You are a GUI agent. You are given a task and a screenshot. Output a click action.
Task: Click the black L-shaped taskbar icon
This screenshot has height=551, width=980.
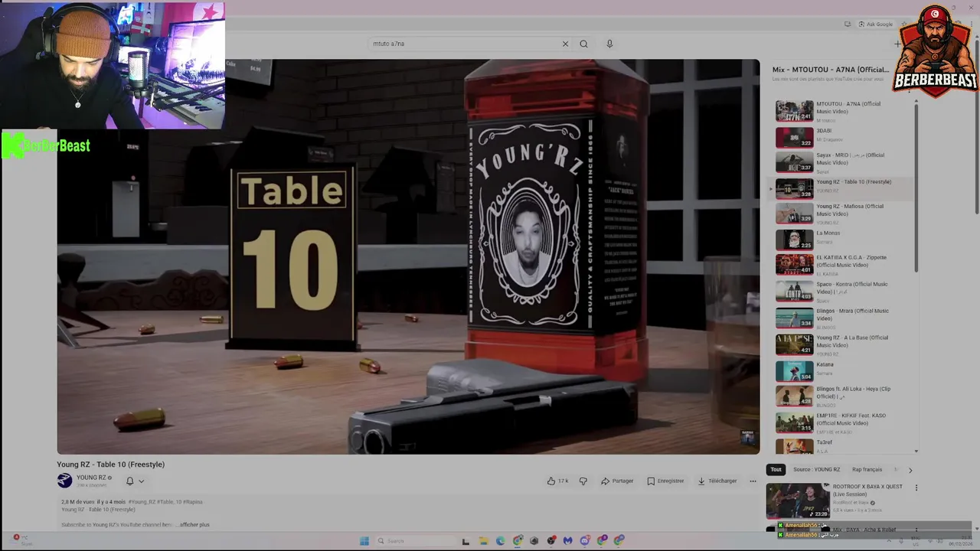click(465, 541)
